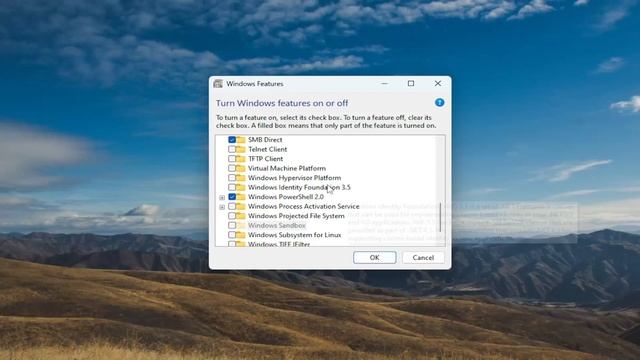Tick Windows Subsystem for Linux checkbox
The image size is (640, 360).
tap(232, 235)
